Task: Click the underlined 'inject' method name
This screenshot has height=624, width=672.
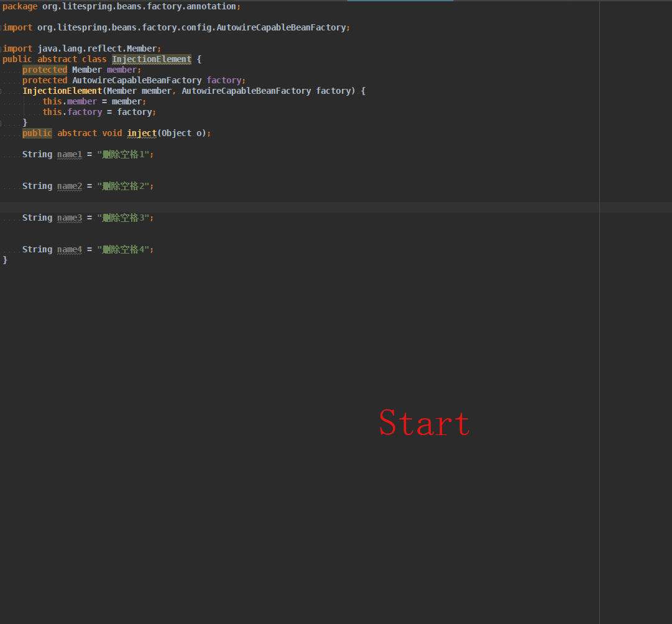Action: [142, 133]
